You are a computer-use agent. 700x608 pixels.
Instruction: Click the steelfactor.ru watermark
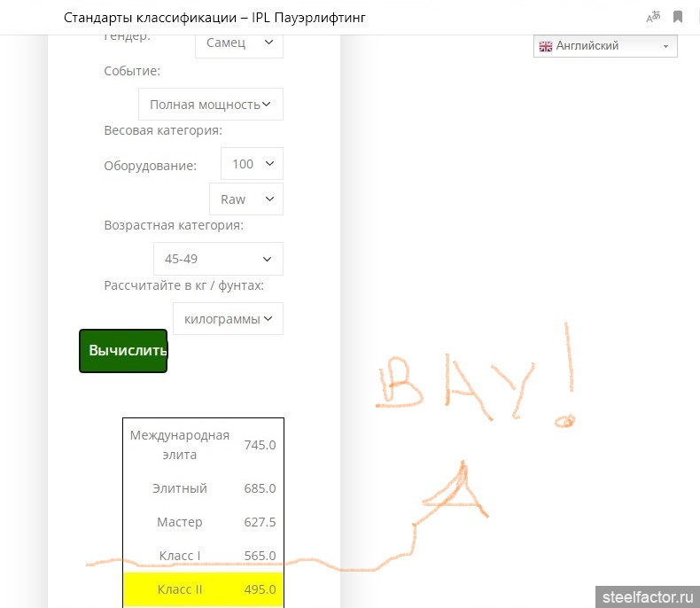click(648, 597)
